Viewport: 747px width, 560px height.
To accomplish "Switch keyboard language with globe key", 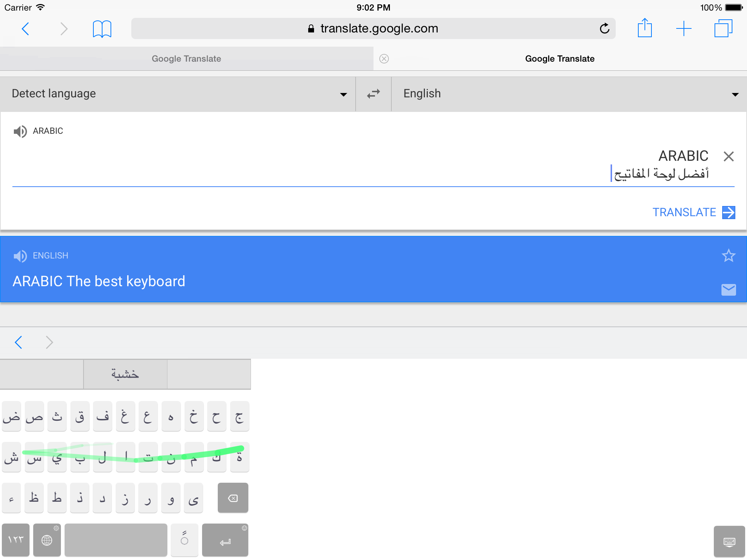I will pos(47,540).
